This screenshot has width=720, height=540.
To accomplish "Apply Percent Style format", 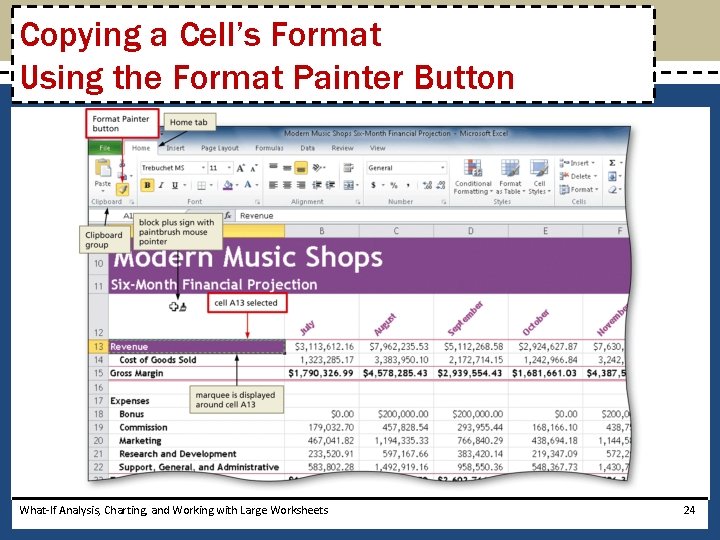I will click(394, 185).
